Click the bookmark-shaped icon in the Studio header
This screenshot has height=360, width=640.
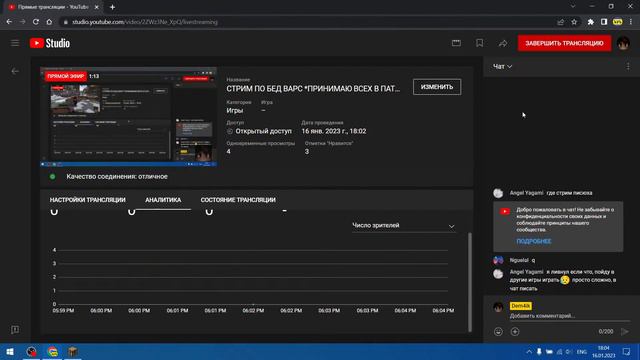[480, 43]
